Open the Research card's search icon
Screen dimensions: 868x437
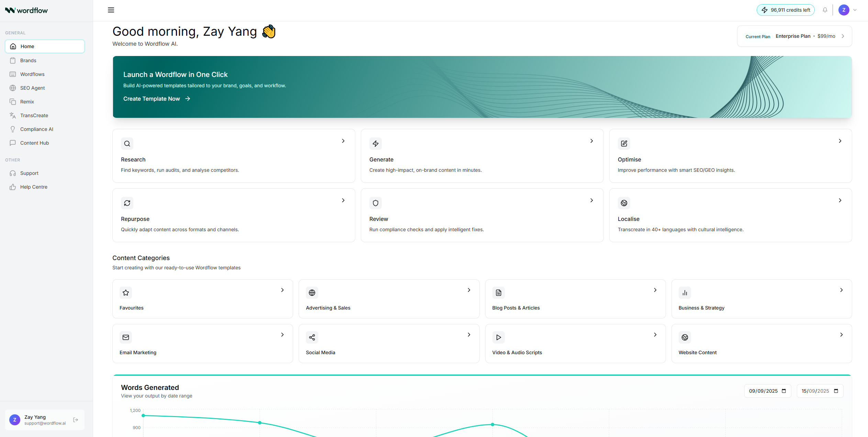(x=127, y=144)
